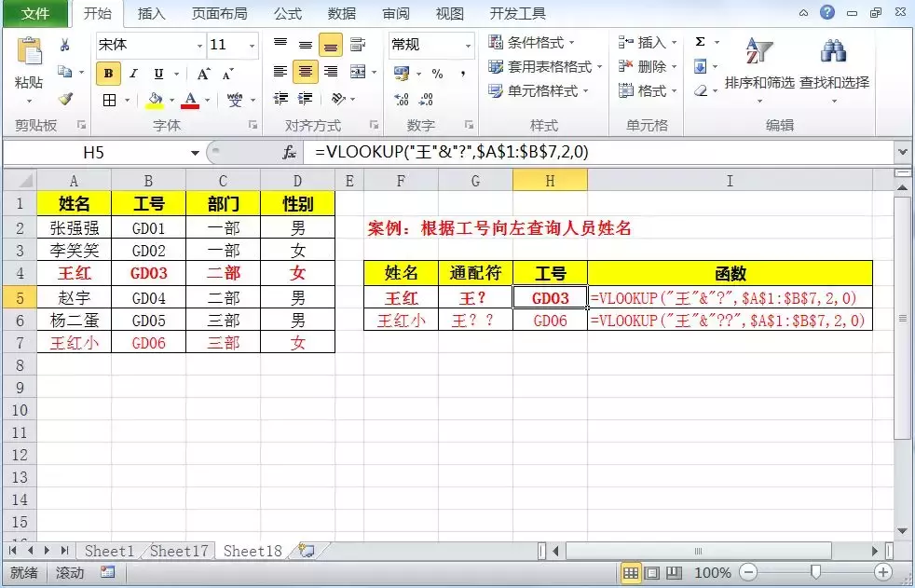915x588 pixels.
Task: Apply percent style
Action: pos(438,74)
